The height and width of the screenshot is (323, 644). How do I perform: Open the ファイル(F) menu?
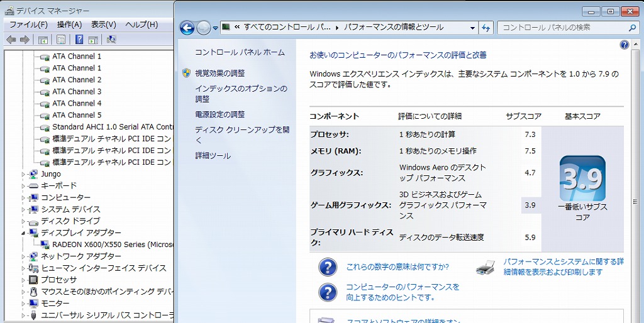coord(29,25)
